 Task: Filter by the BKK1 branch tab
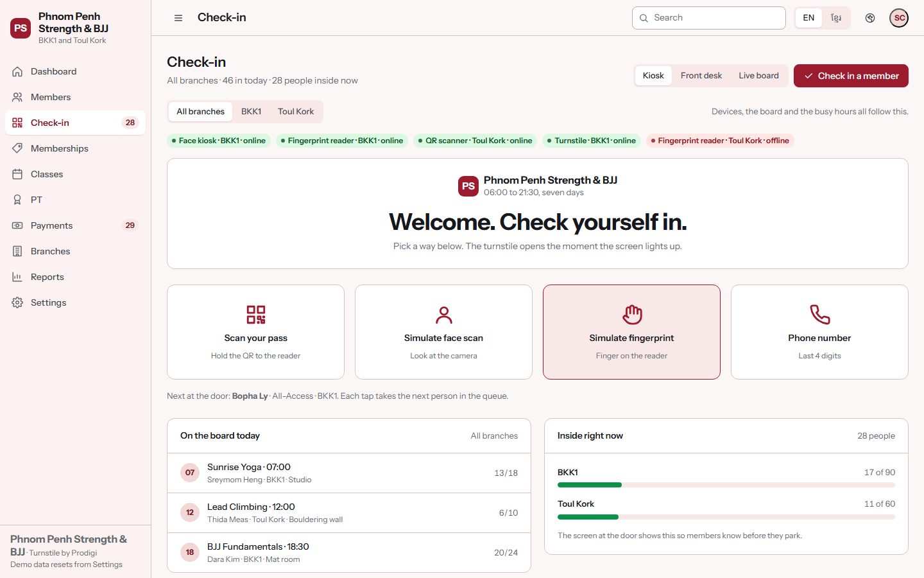click(251, 112)
